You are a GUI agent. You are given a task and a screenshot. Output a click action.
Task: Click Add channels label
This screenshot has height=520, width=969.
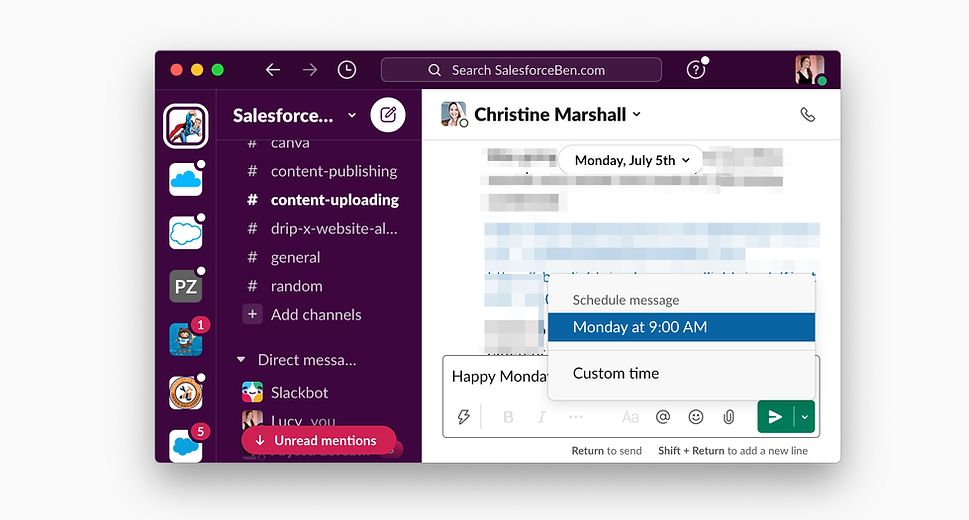click(x=316, y=315)
